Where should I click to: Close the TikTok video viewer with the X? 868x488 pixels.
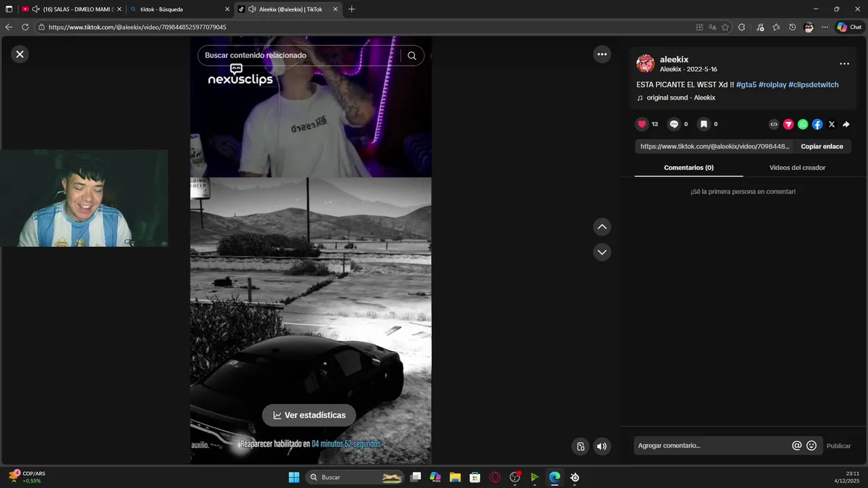pyautogui.click(x=20, y=54)
